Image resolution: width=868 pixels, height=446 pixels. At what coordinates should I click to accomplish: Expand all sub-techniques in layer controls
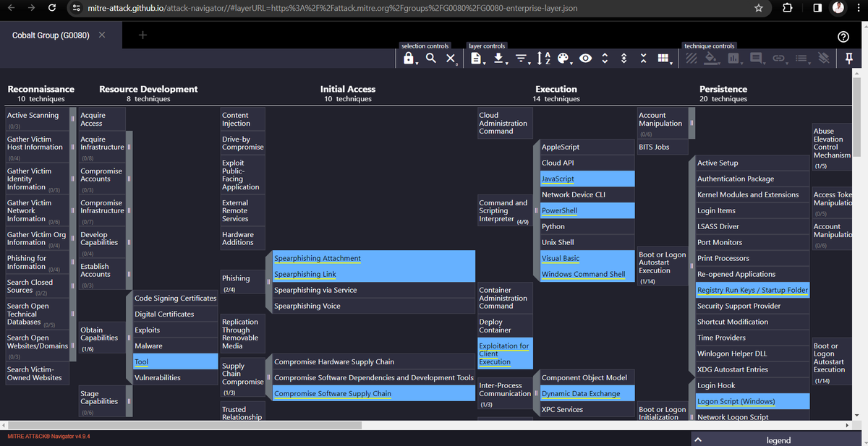[605, 59]
